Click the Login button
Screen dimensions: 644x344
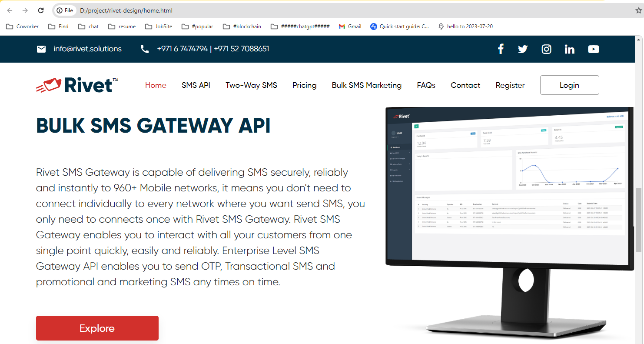point(569,85)
